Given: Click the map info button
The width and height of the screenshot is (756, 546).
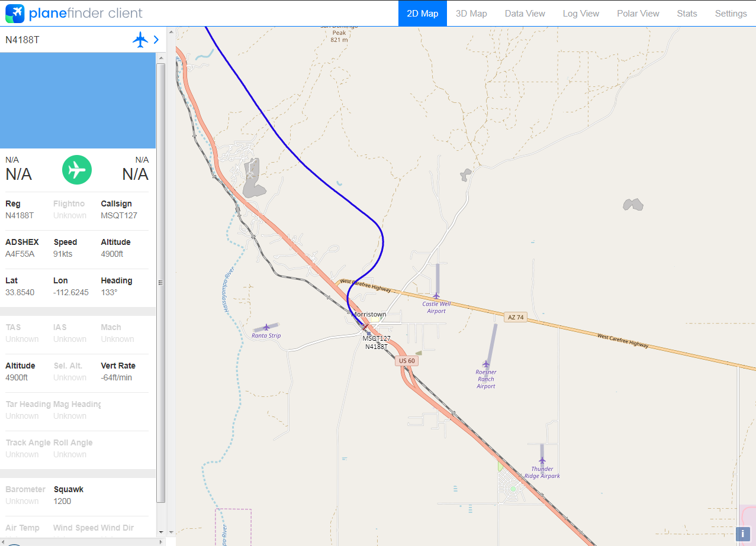Looking at the screenshot, I should 743,534.
